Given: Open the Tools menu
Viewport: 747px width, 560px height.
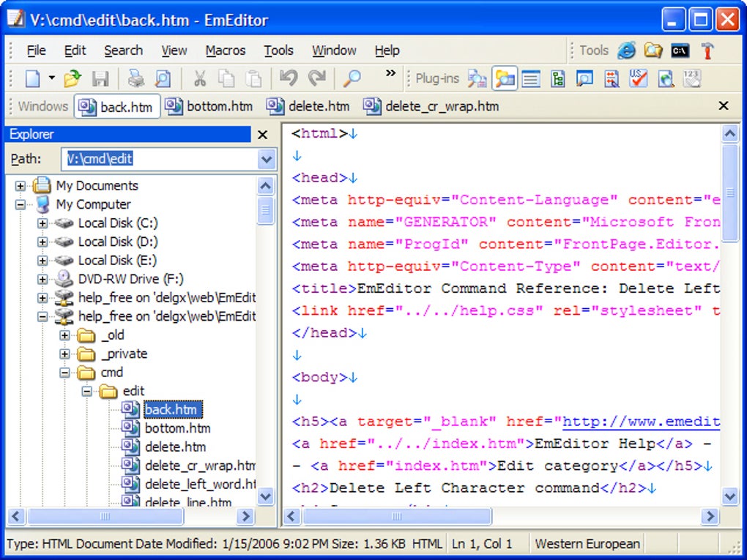Looking at the screenshot, I should [279, 51].
